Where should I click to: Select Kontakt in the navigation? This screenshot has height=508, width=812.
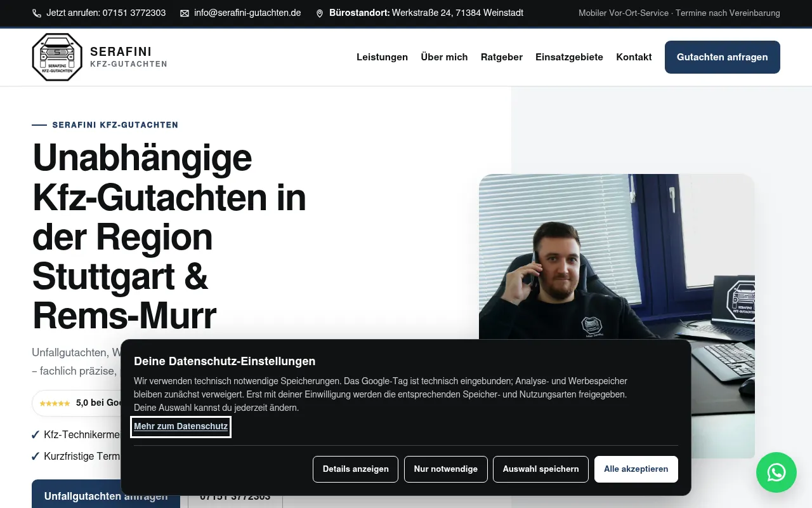pyautogui.click(x=634, y=57)
